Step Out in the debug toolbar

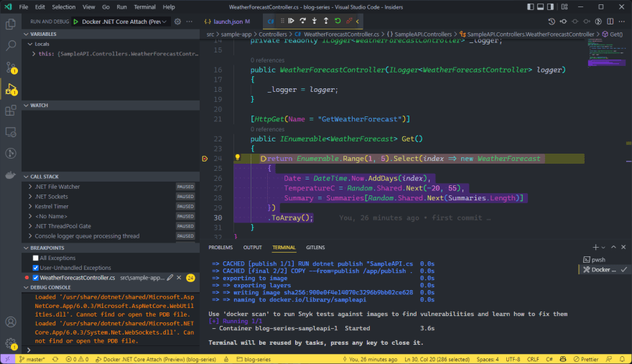point(326,21)
